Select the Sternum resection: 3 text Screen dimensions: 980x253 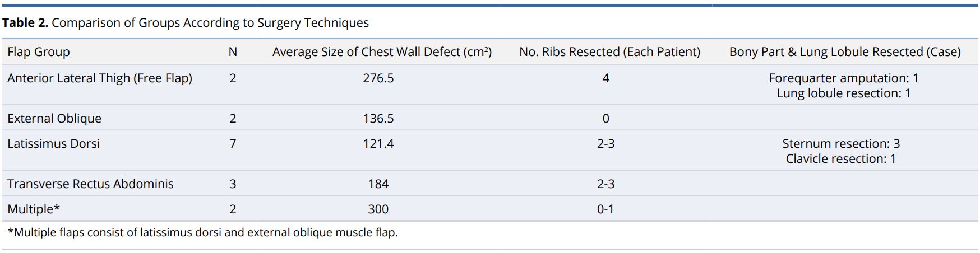841,144
